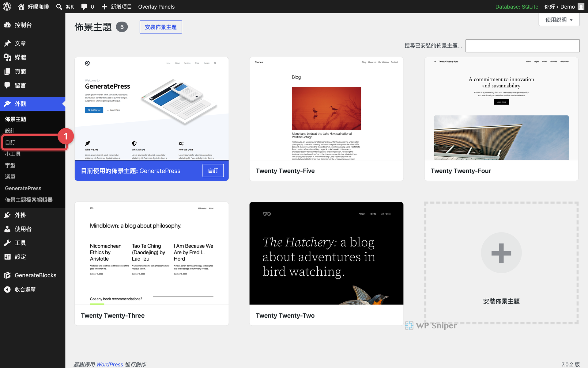Open GeneratePress submenu item

[23, 188]
